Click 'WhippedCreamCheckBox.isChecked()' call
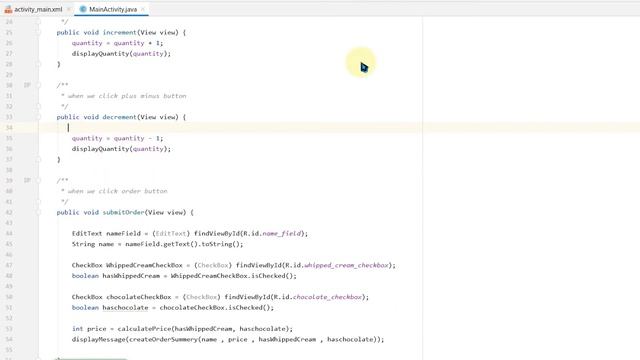This screenshot has height=360, width=640. coord(232,276)
